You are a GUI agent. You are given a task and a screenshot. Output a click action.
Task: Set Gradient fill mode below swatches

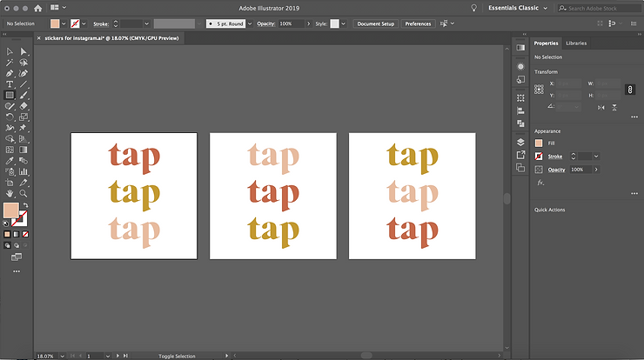click(16, 235)
